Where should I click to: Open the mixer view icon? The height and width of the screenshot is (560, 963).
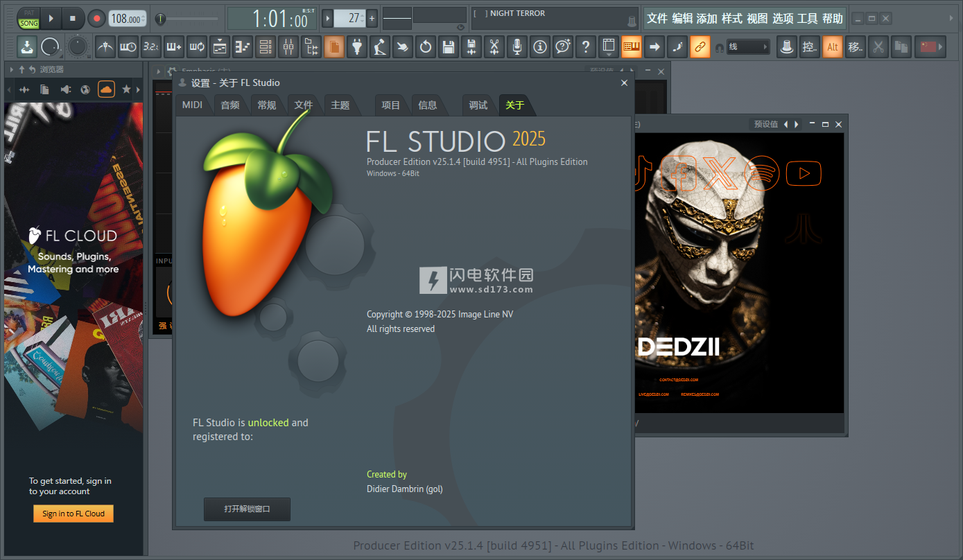(288, 47)
